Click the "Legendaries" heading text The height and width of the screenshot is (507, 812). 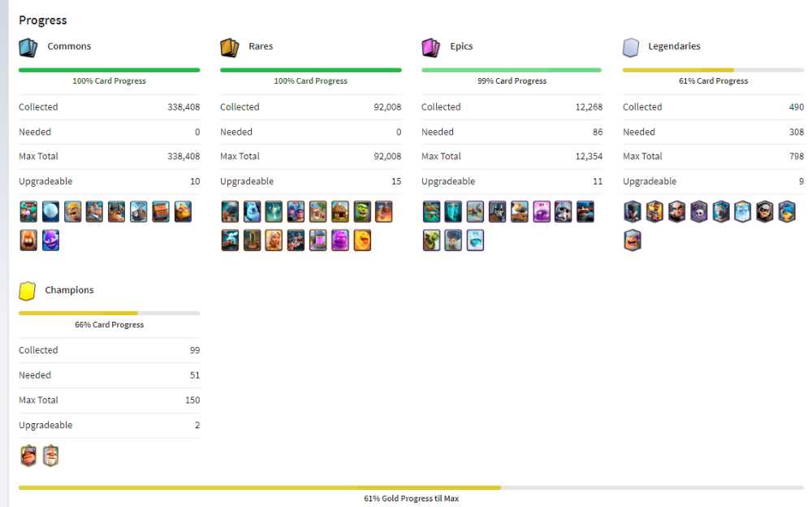(674, 46)
